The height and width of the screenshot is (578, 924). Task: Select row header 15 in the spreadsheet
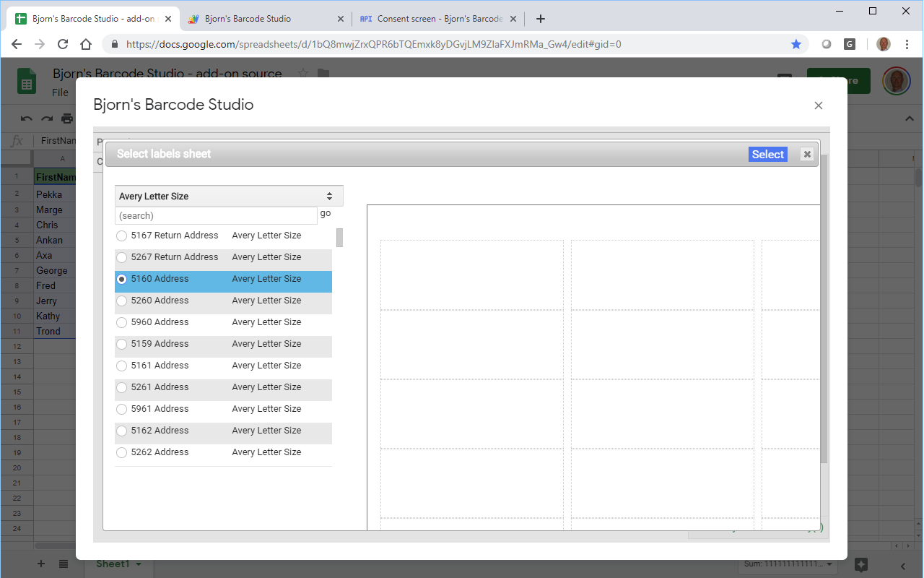(x=16, y=392)
